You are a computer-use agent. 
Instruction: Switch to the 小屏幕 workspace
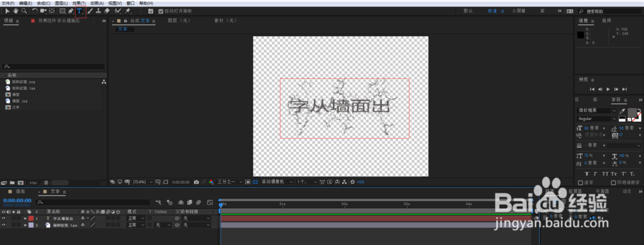(518, 11)
